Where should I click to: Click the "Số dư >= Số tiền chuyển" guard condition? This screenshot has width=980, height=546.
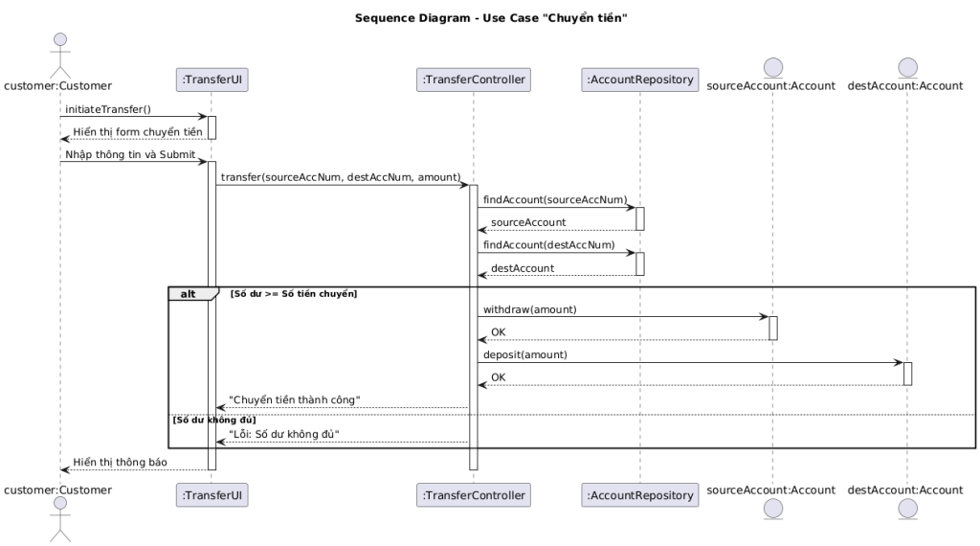pyautogui.click(x=294, y=293)
